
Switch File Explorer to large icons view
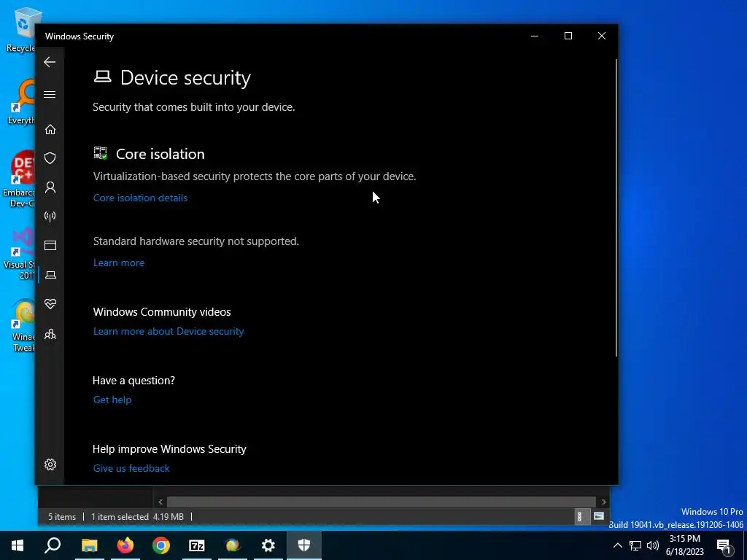point(599,516)
